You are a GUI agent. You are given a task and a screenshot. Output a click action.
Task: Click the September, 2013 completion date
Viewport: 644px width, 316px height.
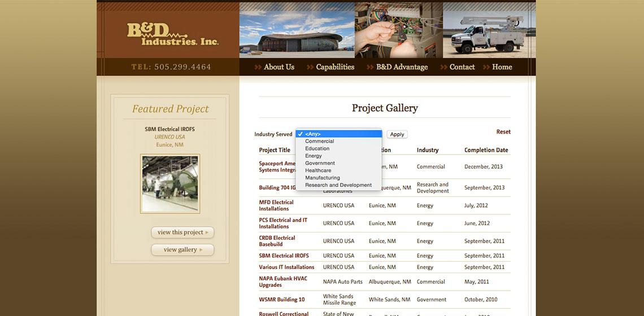[485, 187]
